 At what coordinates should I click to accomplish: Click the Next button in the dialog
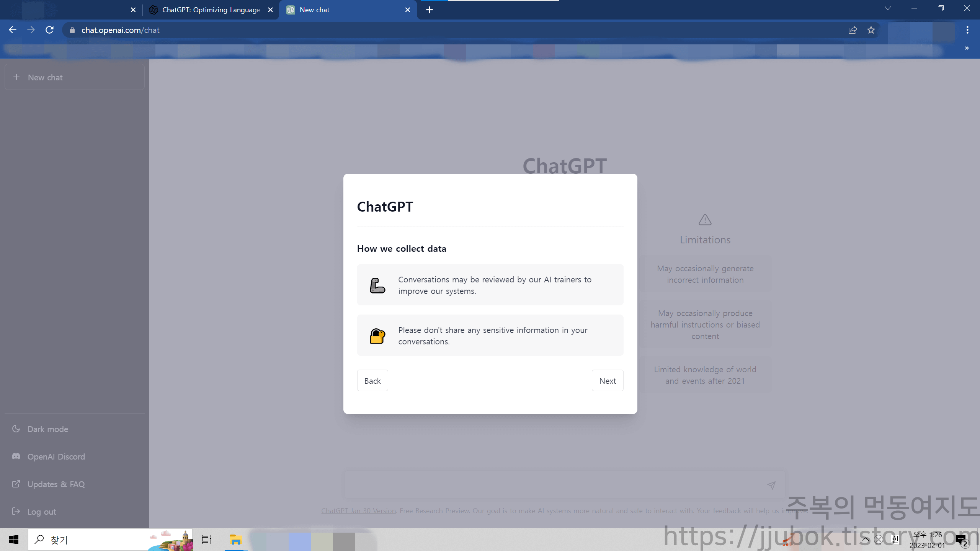tap(607, 381)
